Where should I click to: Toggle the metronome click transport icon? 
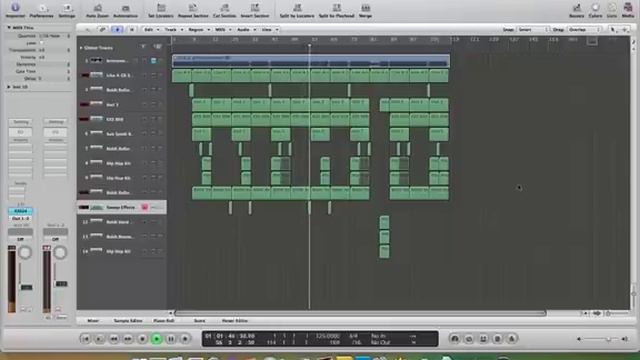pyautogui.click(x=512, y=339)
